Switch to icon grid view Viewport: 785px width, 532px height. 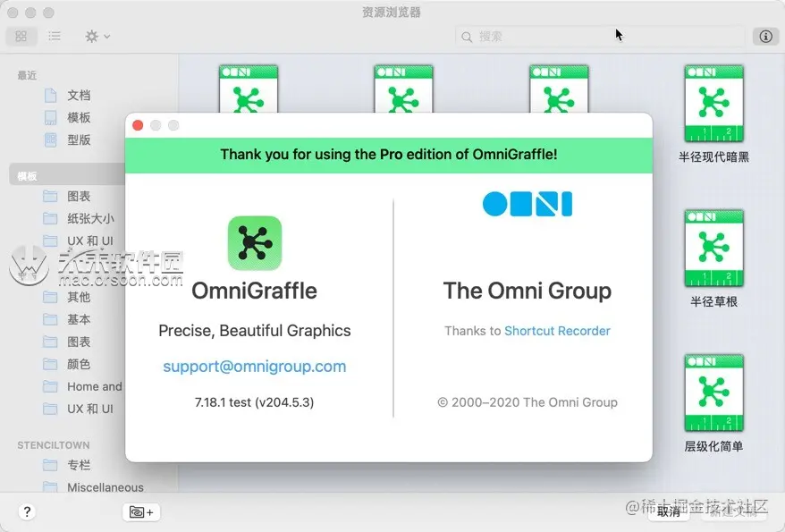click(x=21, y=36)
